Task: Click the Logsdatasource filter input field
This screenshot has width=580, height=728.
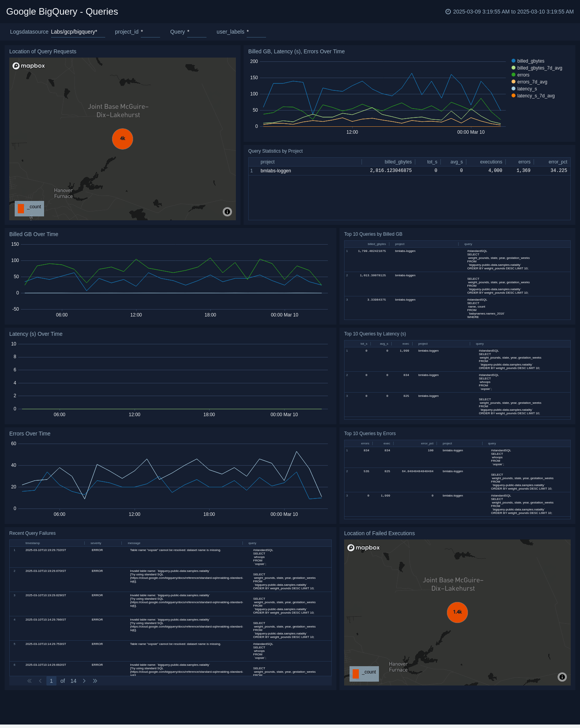Action: (78, 32)
